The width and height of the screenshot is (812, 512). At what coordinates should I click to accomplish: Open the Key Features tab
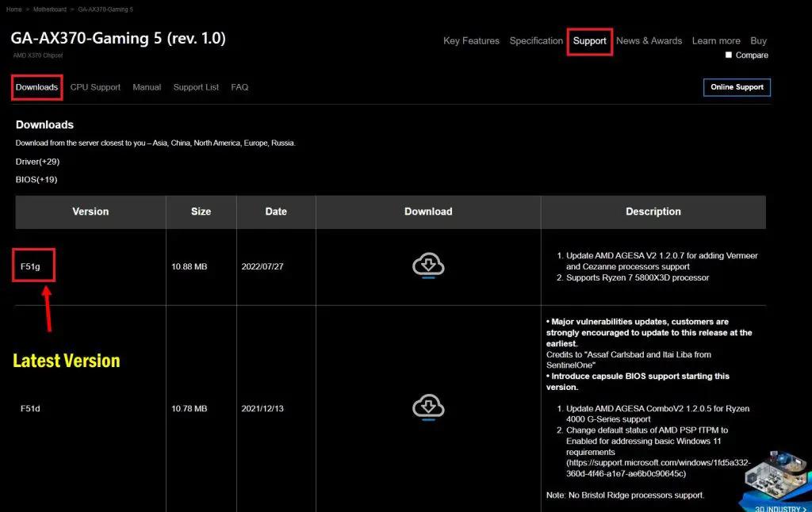471,41
